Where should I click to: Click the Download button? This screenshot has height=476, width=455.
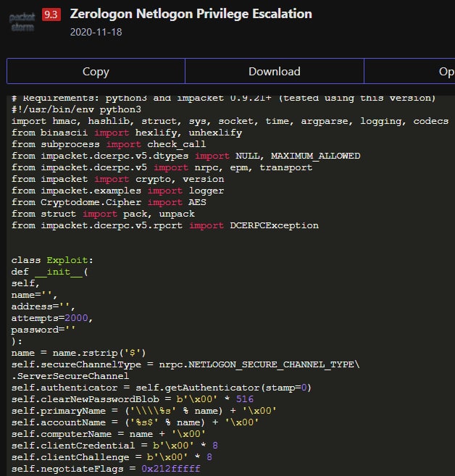pos(275,71)
